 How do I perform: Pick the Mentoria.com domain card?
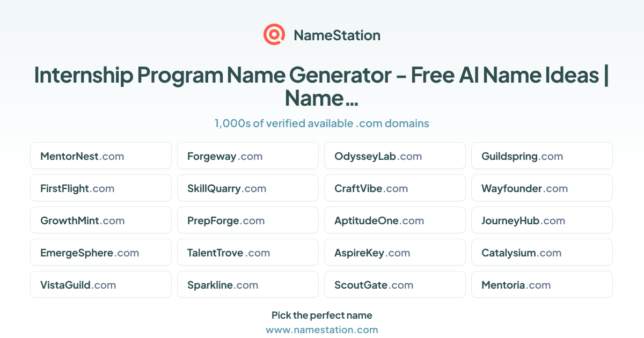point(542,285)
